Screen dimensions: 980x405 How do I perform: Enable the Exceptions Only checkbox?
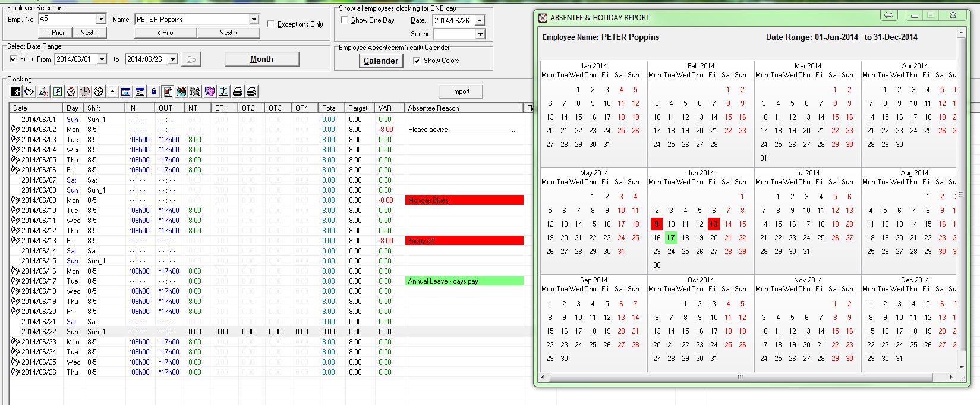tap(271, 24)
